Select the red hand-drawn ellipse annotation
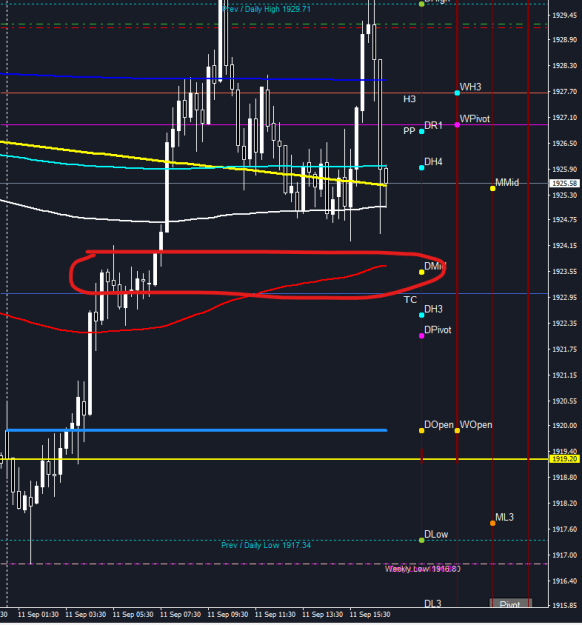Image resolution: width=582 pixels, height=625 pixels. click(258, 275)
